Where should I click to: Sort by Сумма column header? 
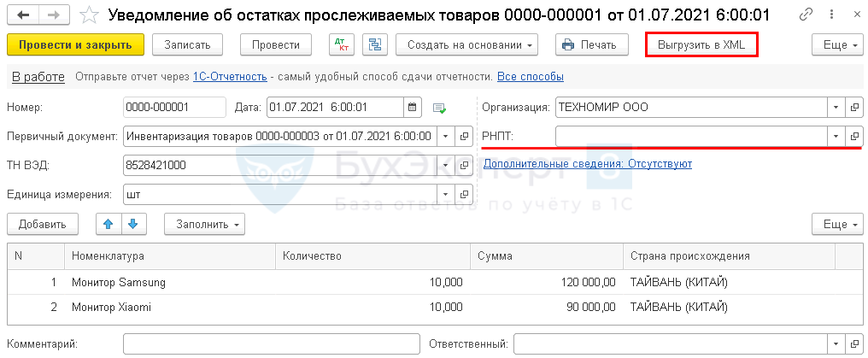(547, 256)
